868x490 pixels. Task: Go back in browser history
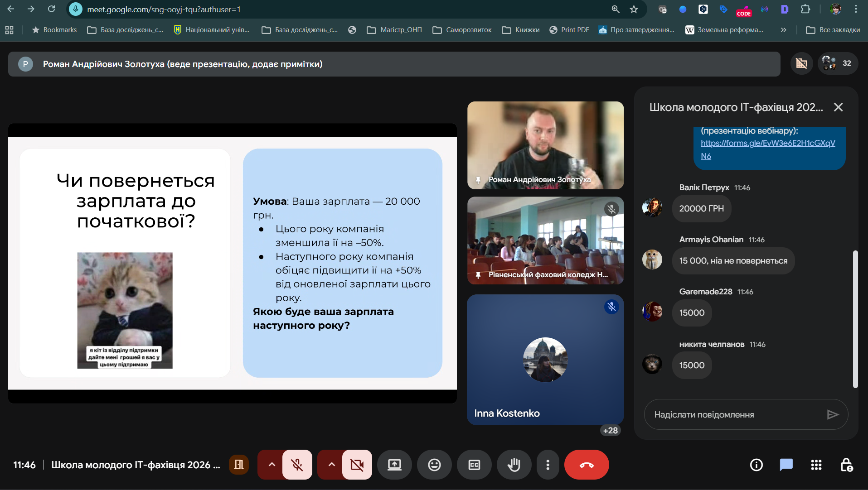pos(11,9)
